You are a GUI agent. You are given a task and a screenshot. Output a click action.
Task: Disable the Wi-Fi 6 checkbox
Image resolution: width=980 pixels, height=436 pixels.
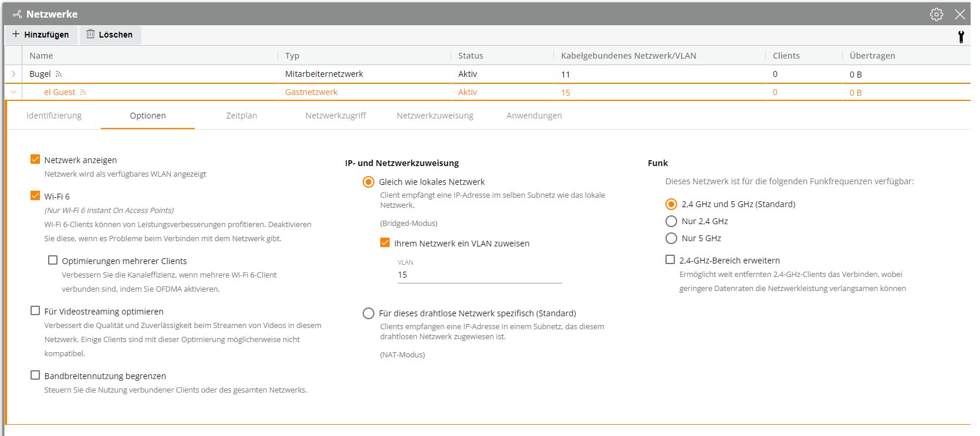tap(35, 196)
